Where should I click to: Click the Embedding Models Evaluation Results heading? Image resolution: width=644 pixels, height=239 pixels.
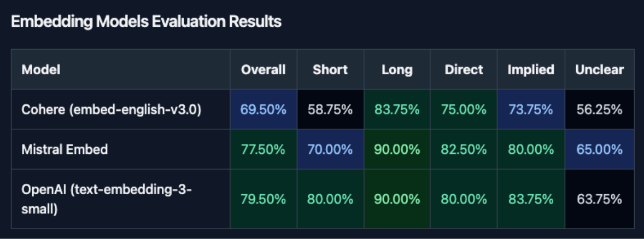(146, 22)
